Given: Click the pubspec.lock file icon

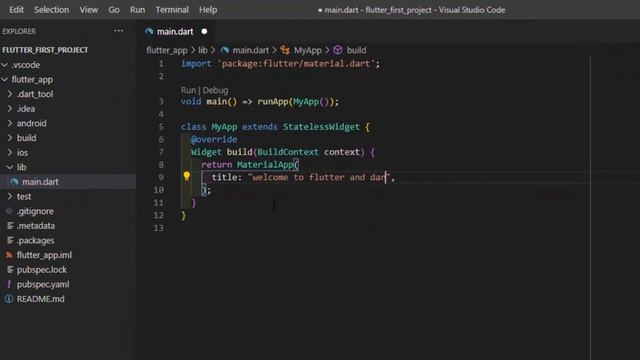Looking at the screenshot, I should (10, 270).
